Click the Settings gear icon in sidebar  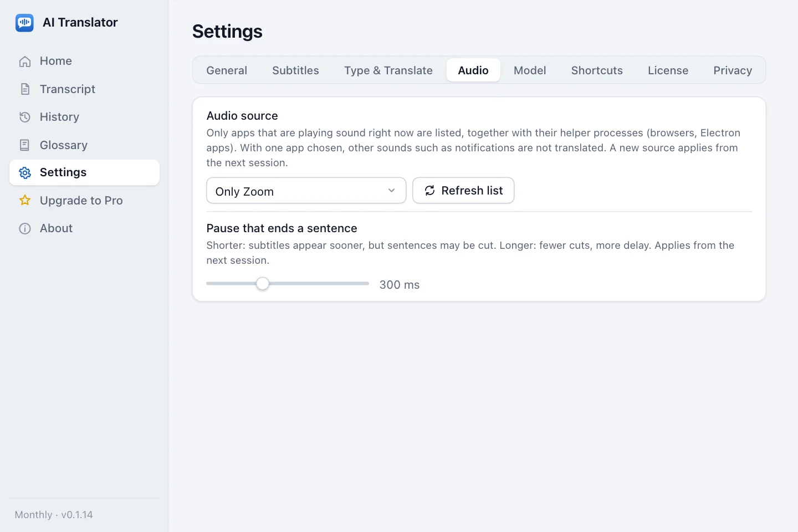tap(25, 173)
